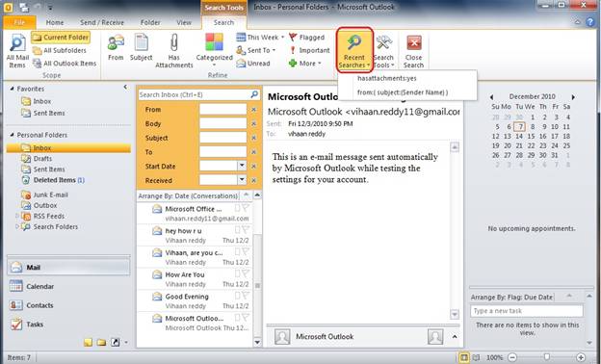Toggle the Unread filter in ribbon
Screen dimensions: 601x364
[x=253, y=64]
